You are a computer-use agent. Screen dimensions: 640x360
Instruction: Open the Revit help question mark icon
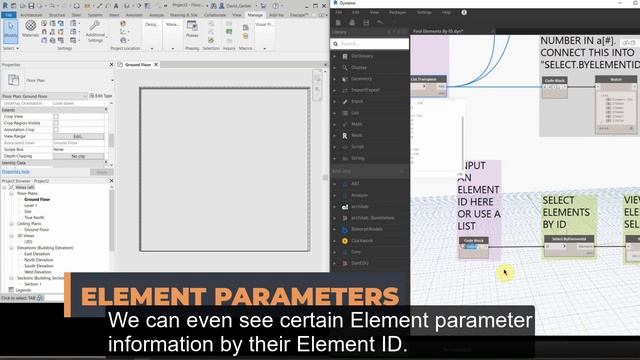(276, 6)
